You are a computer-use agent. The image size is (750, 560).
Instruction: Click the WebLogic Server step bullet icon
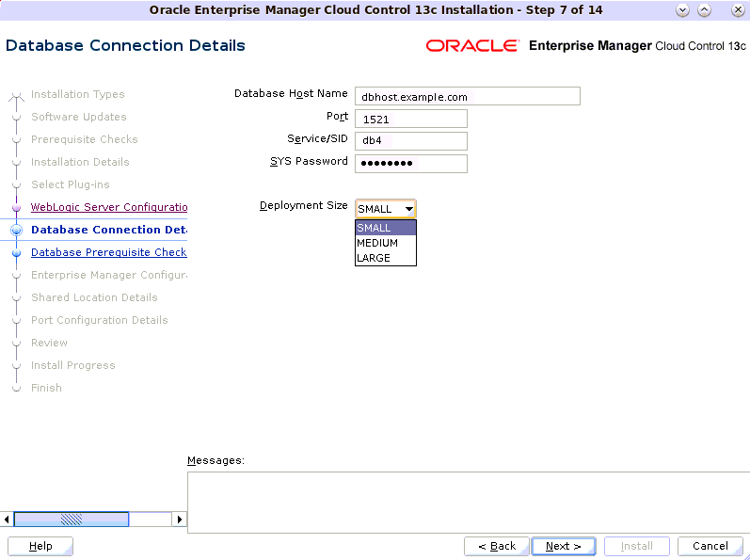16,208
